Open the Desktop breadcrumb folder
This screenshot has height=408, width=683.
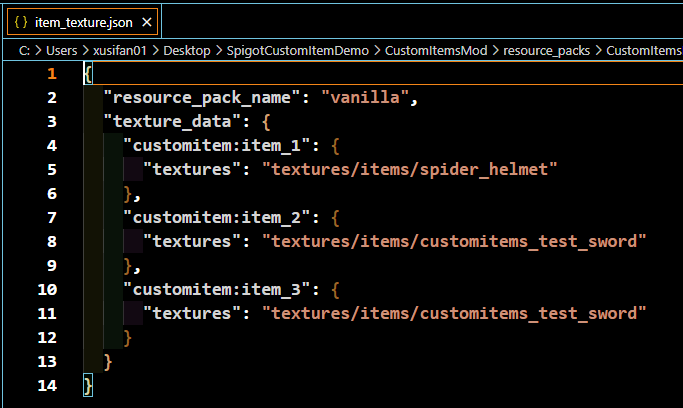pos(187,51)
